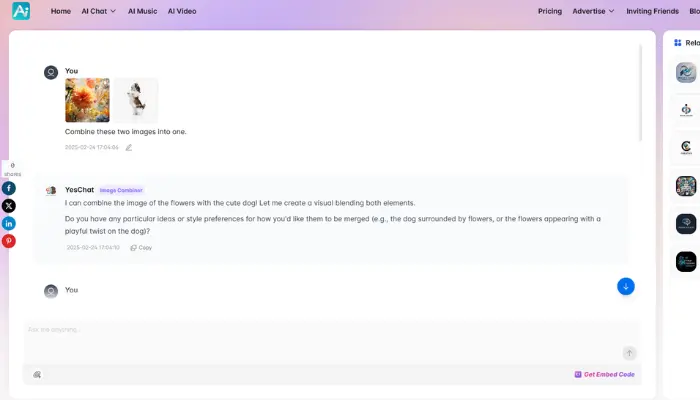Click the Get Embed Code link
Screen dimensions: 700x400
pos(604,374)
